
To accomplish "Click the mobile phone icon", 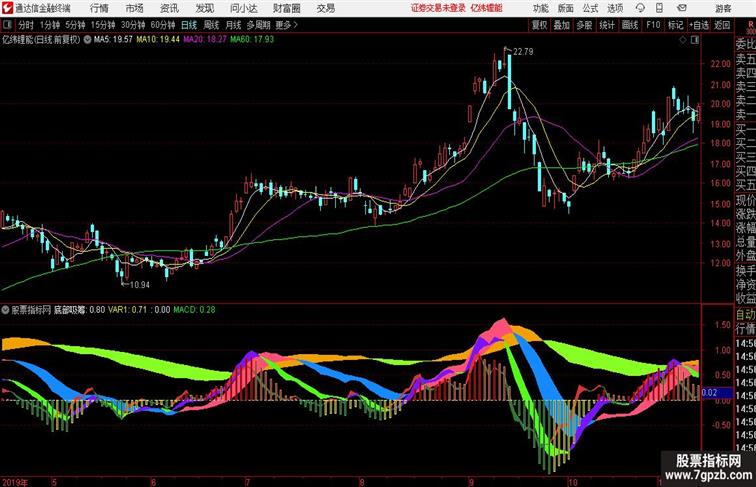I will tap(659, 8).
